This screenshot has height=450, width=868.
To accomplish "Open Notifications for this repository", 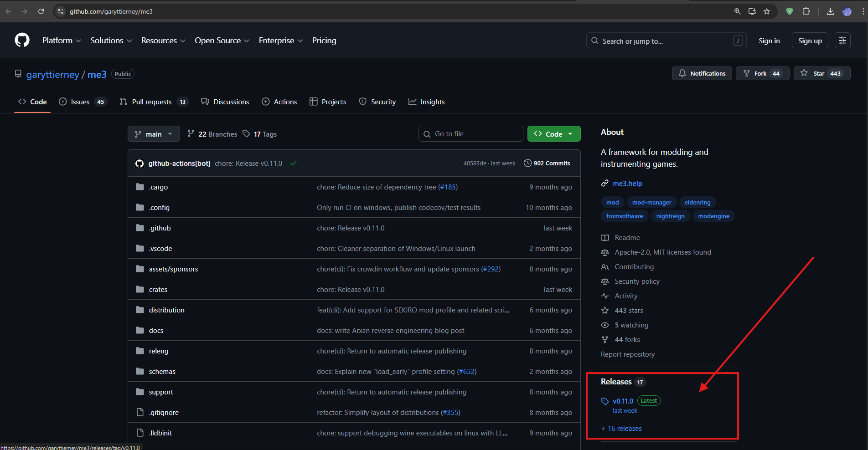I will 702,73.
